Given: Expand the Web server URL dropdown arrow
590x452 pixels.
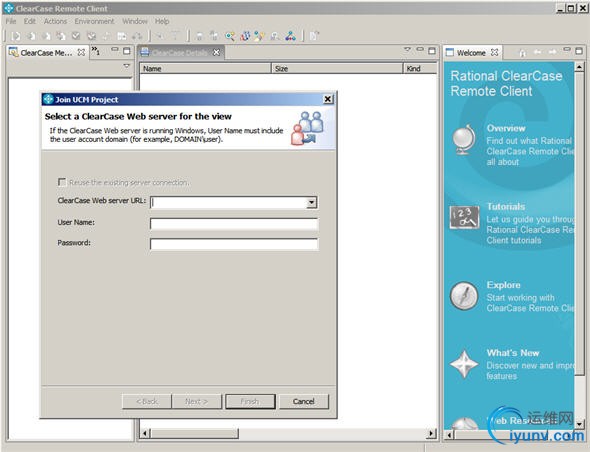Looking at the screenshot, I should tap(312, 202).
